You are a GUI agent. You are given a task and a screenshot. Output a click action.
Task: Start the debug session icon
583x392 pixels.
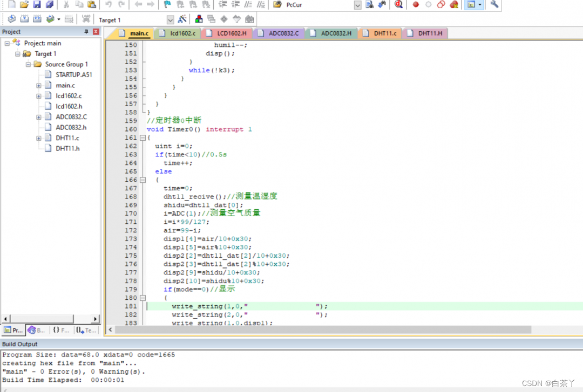coord(398,4)
